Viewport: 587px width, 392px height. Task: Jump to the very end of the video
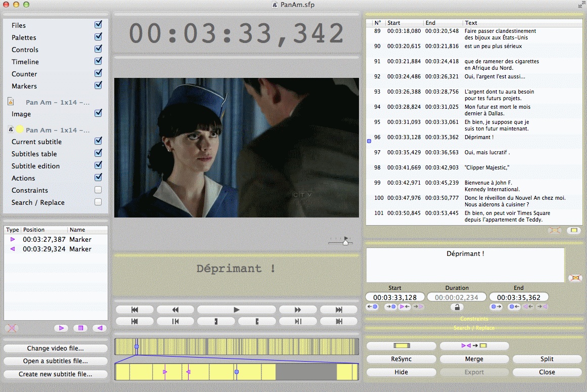click(x=339, y=310)
